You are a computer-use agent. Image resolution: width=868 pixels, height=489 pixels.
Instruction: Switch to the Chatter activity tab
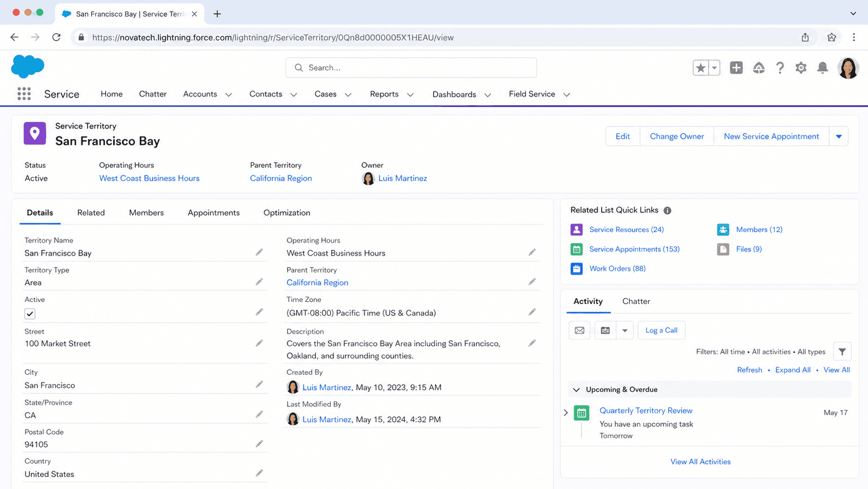coord(636,301)
